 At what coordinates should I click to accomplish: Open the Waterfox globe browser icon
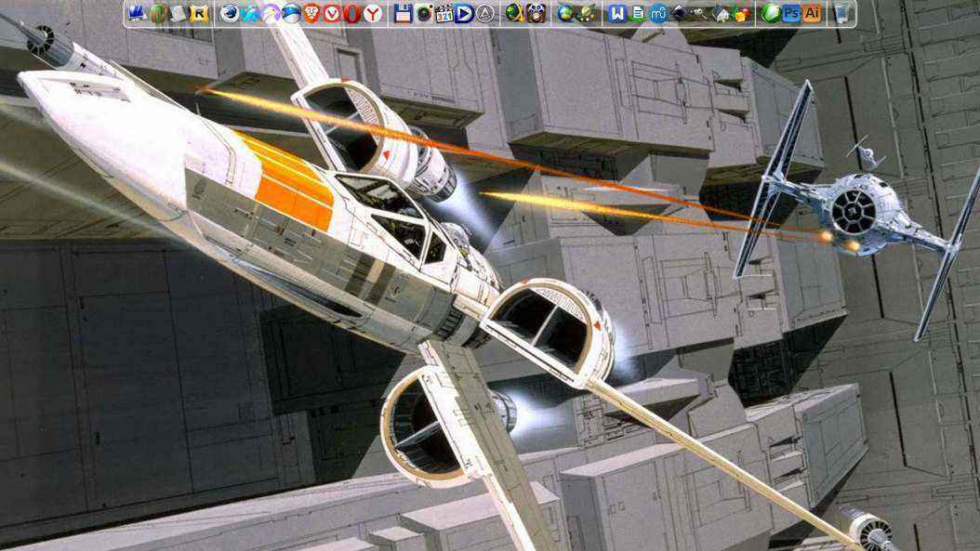[x=230, y=13]
